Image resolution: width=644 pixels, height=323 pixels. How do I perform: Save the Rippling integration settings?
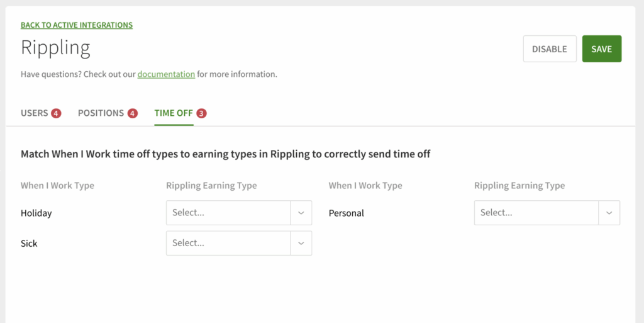(x=601, y=49)
